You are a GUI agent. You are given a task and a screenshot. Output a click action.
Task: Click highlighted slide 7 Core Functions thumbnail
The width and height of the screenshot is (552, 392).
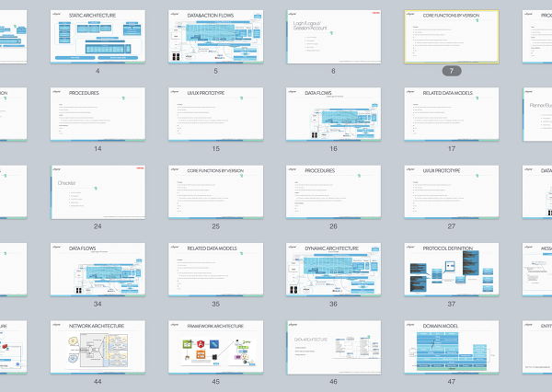click(x=451, y=37)
